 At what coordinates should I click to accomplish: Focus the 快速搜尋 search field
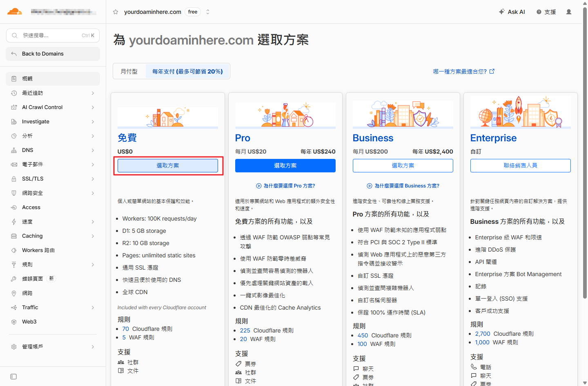(x=53, y=36)
